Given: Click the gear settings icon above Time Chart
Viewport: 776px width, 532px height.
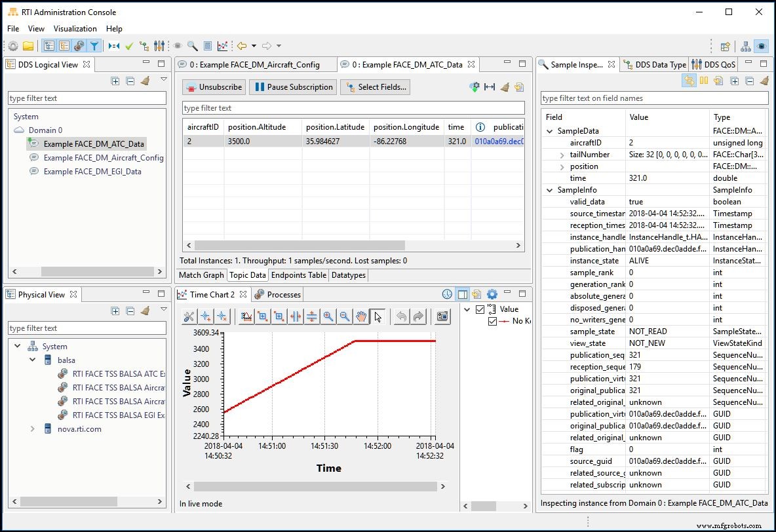Looking at the screenshot, I should (x=492, y=294).
